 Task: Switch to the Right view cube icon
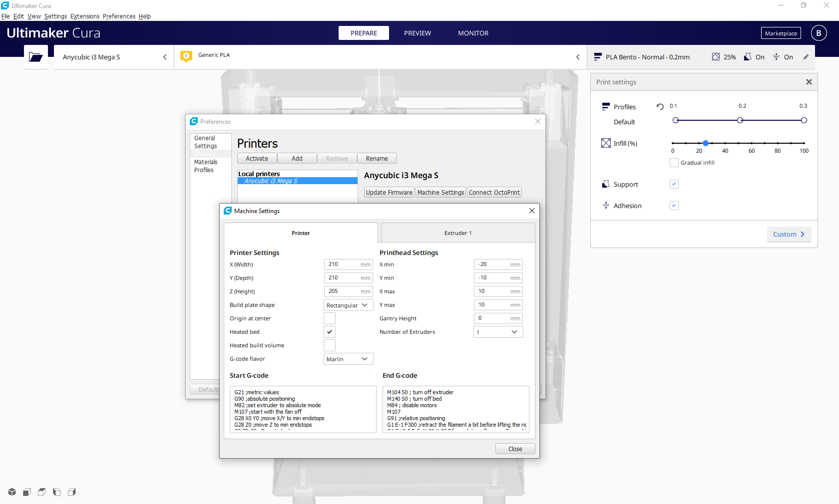click(72, 492)
